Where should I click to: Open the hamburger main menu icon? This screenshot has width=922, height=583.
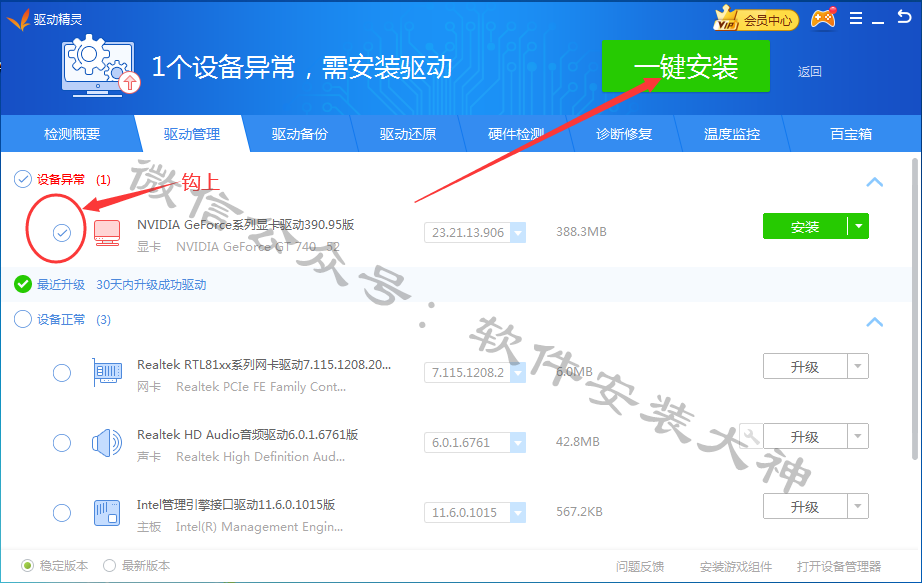pyautogui.click(x=856, y=19)
